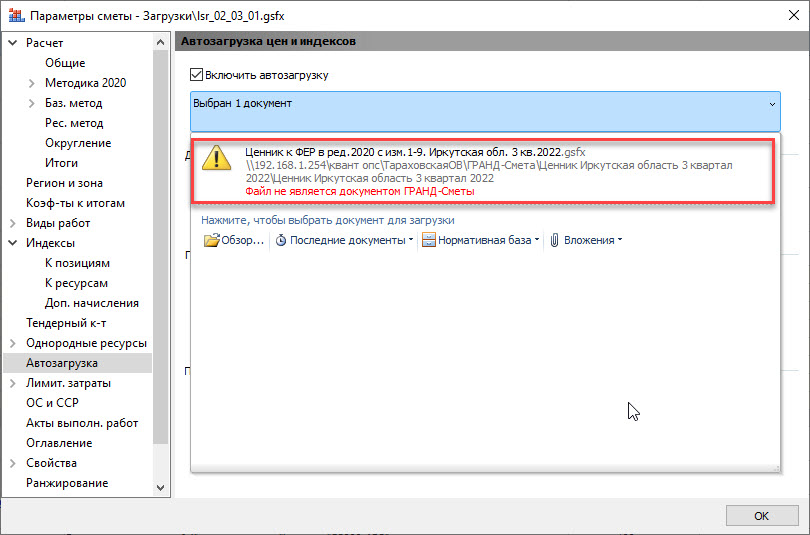The image size is (810, 535).
Task: Open Ранжирование section
Action: point(67,483)
